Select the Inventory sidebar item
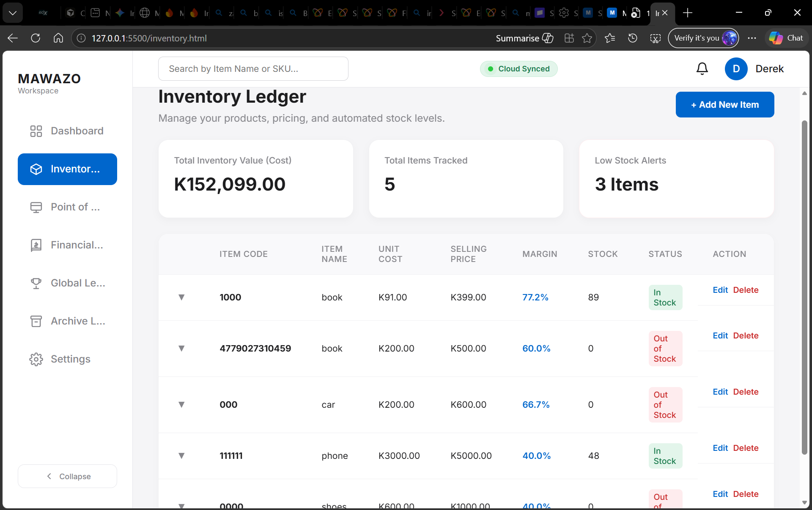 (x=67, y=169)
